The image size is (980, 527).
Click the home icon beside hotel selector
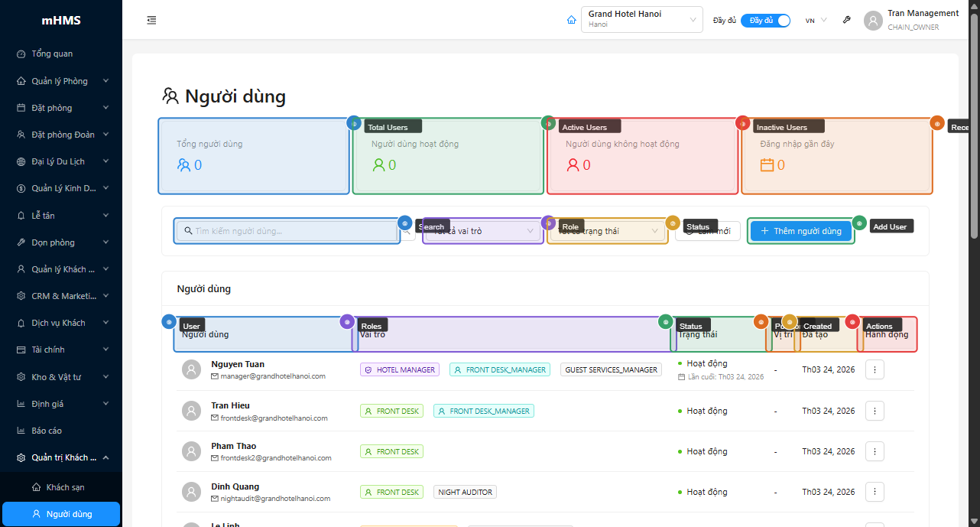(x=571, y=21)
